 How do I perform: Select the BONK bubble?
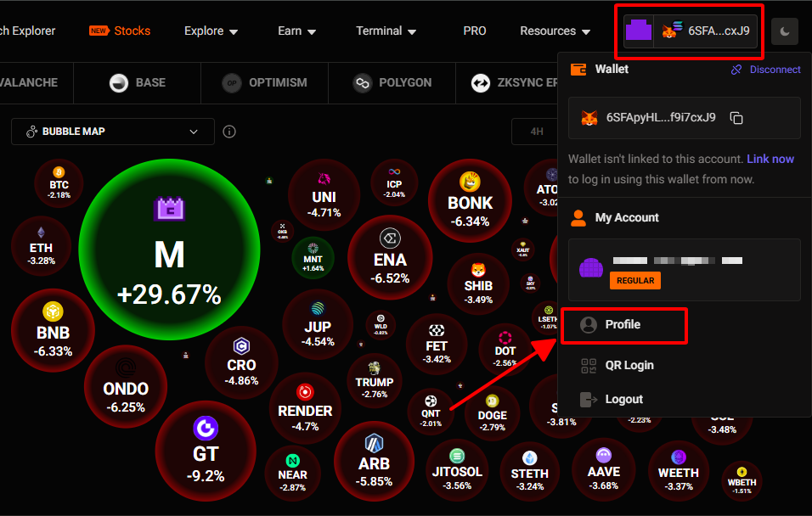coord(471,201)
